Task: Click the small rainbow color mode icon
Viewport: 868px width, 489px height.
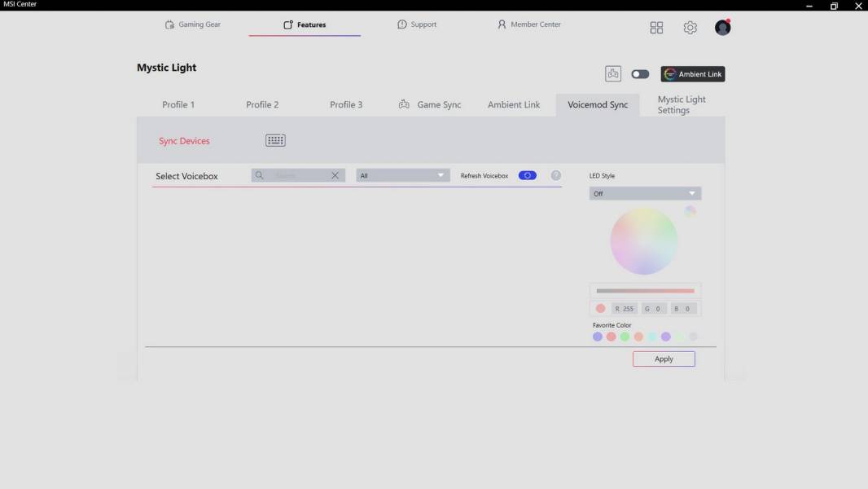Action: point(690,211)
